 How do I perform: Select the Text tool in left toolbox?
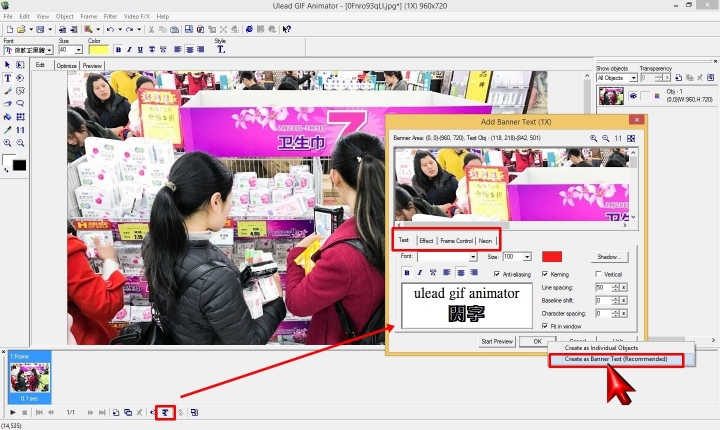pos(7,78)
